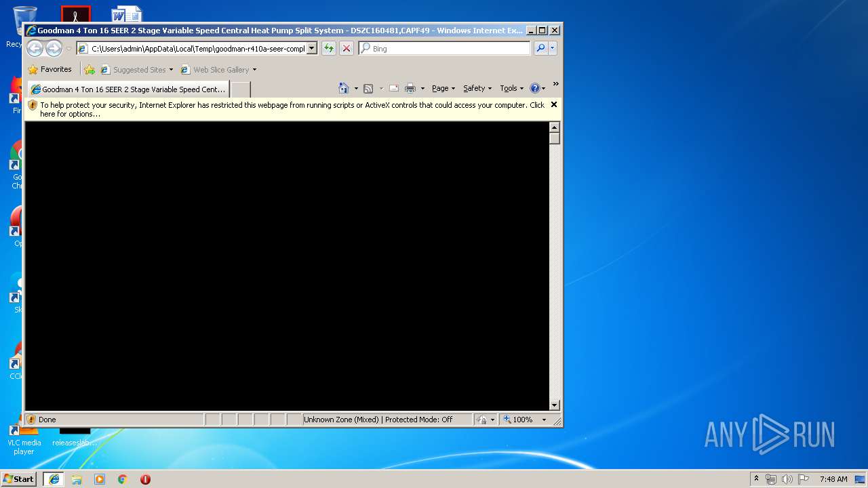The height and width of the screenshot is (488, 868).
Task: Open Suggested Sites link
Action: (136, 69)
